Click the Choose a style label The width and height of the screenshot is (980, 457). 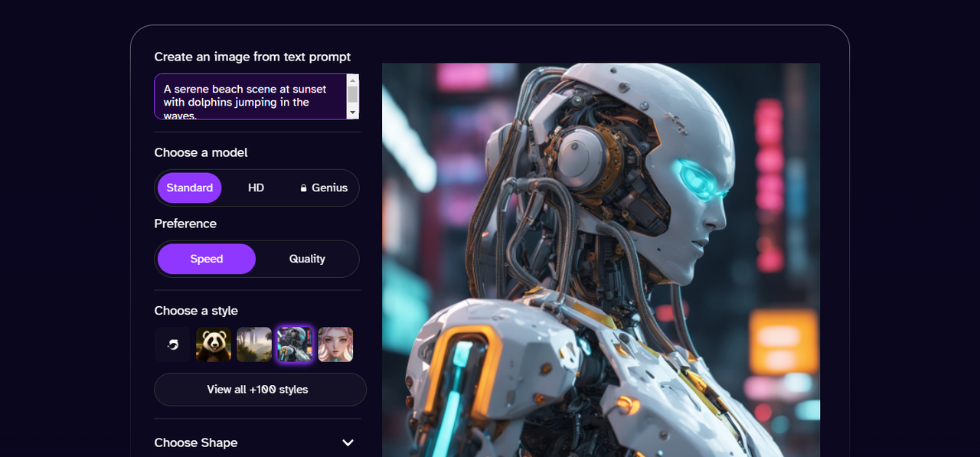tap(196, 311)
